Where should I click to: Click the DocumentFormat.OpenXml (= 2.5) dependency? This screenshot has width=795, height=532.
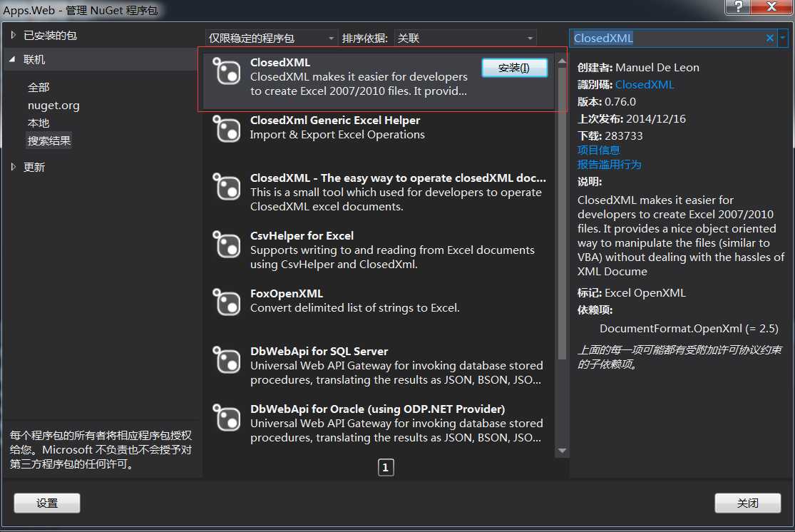coord(689,329)
